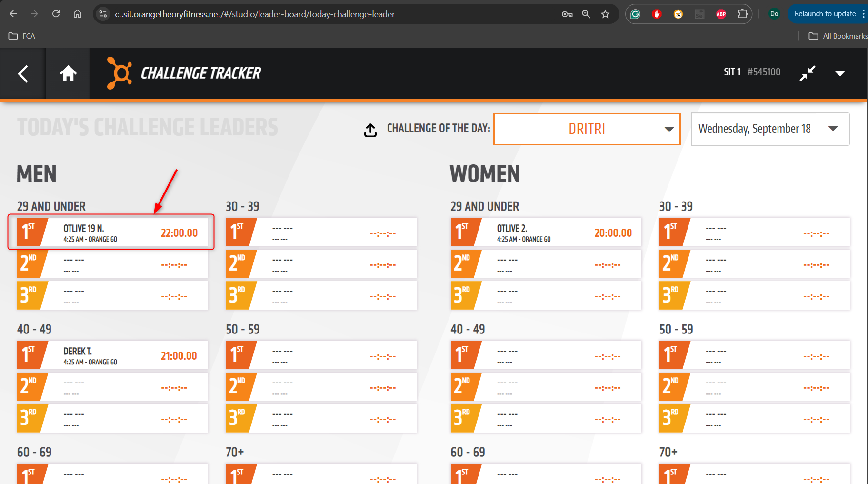Open the zoom magnifier icon in address bar
The width and height of the screenshot is (868, 484).
click(x=586, y=14)
